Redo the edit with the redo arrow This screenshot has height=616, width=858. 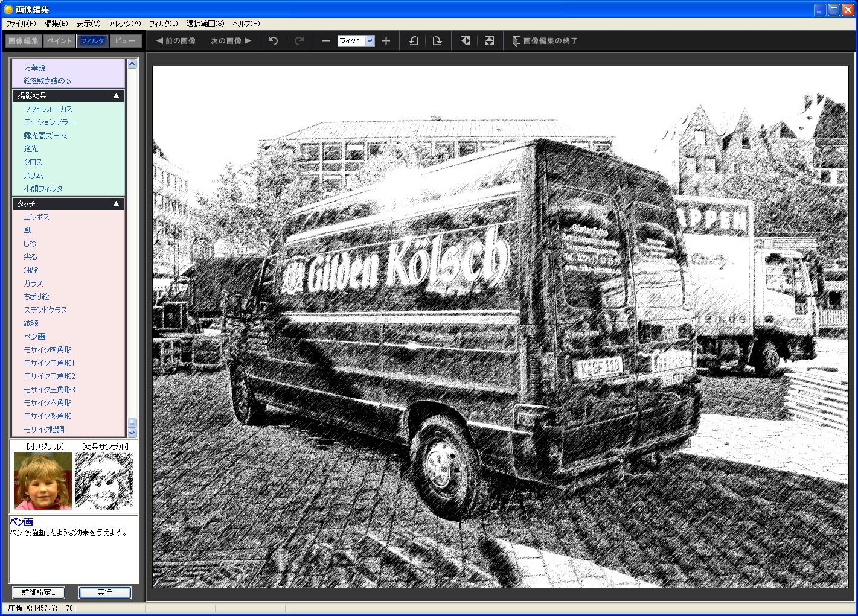click(x=298, y=40)
